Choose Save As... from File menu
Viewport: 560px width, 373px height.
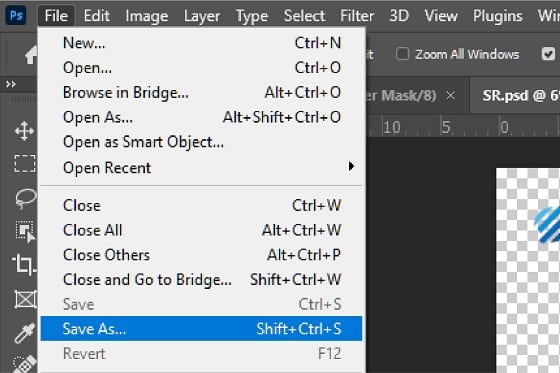point(201,329)
